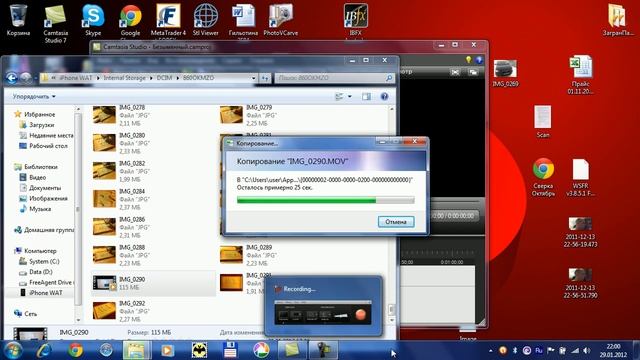Click Отмена to cancel copying

[x=396, y=222]
